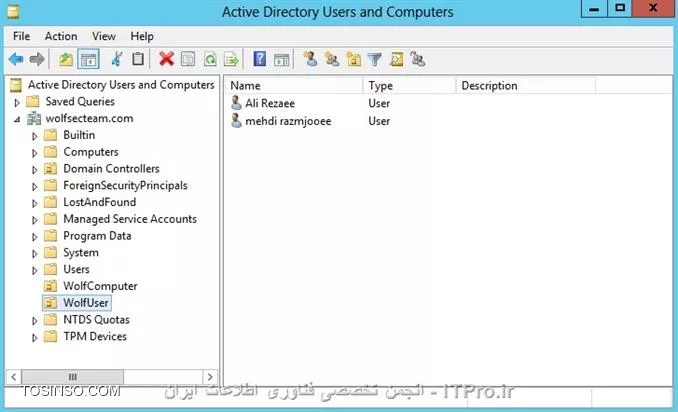Toggle the show/hide console tree icon
Viewport: 678px width, 412px height.
pos(88,59)
